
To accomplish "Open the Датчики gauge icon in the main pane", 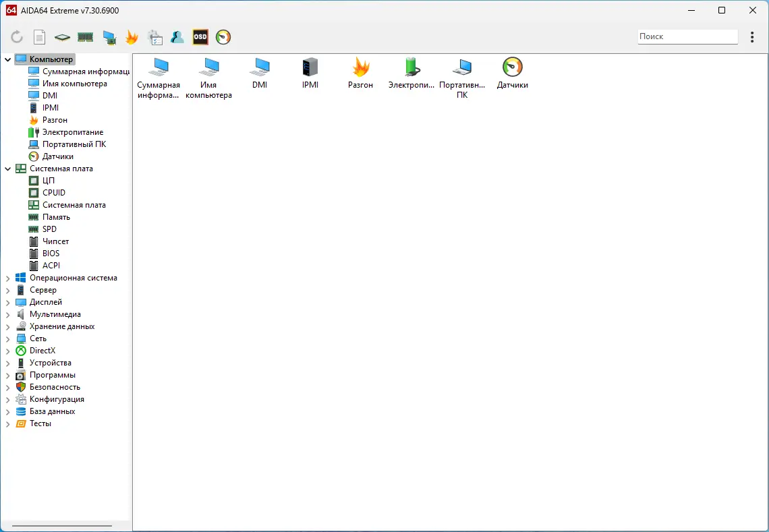I will coord(513,73).
